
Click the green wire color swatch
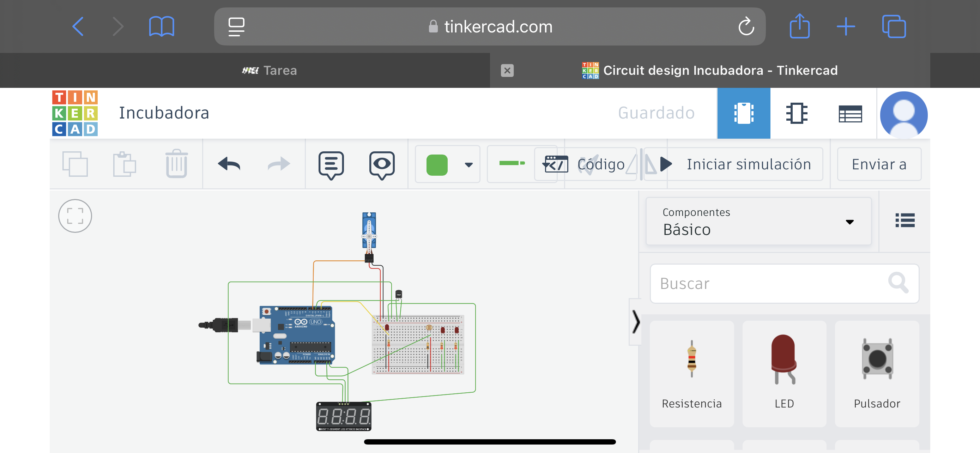pos(437,164)
